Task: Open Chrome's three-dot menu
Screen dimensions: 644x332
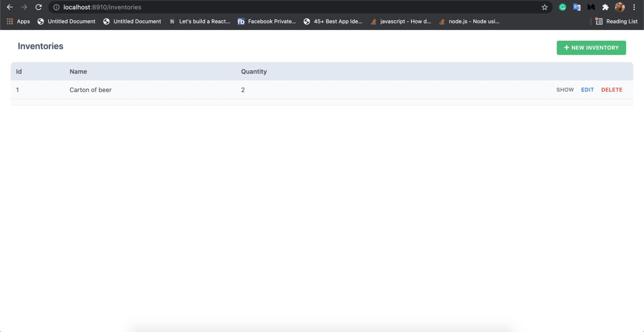Action: [x=634, y=7]
